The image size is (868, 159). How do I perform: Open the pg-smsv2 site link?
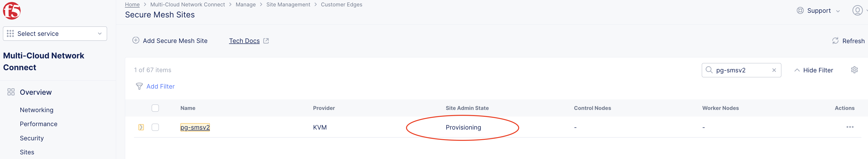click(195, 127)
